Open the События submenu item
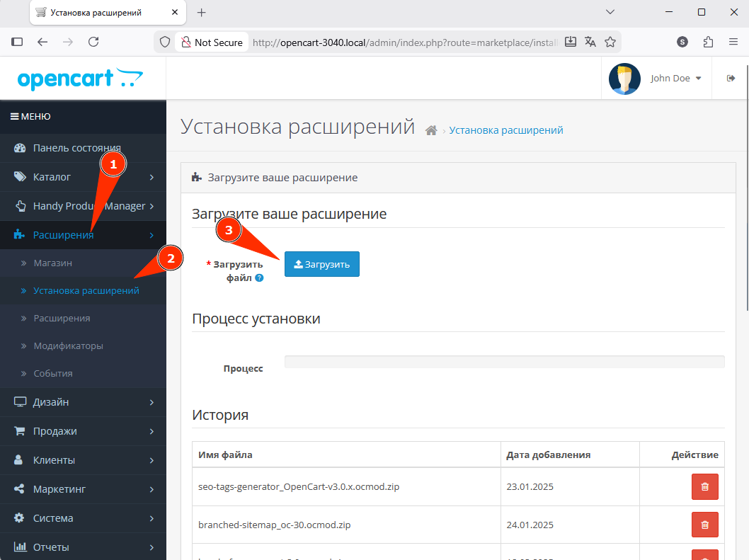Viewport: 749px width, 560px height. click(x=83, y=373)
